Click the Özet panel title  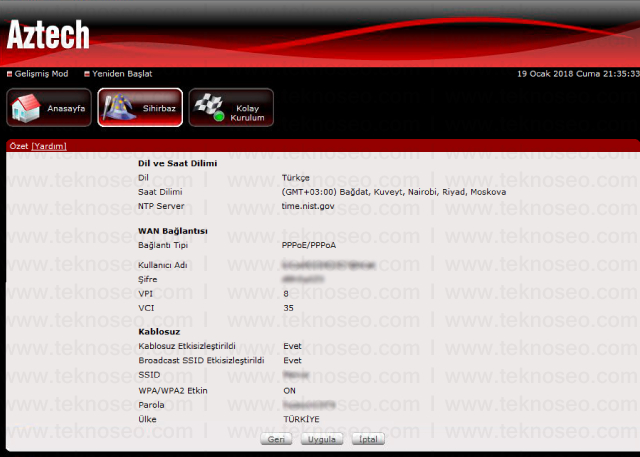click(x=19, y=146)
